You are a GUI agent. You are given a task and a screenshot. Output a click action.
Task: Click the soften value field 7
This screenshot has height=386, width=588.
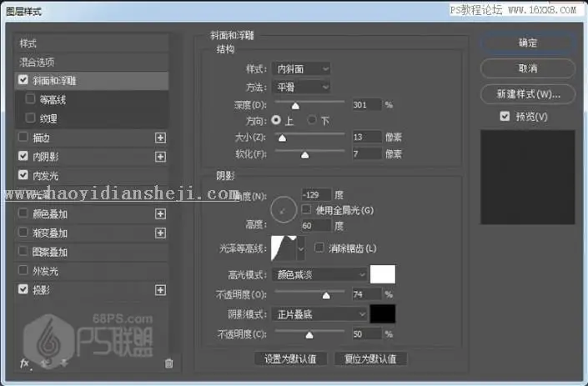tap(367, 153)
